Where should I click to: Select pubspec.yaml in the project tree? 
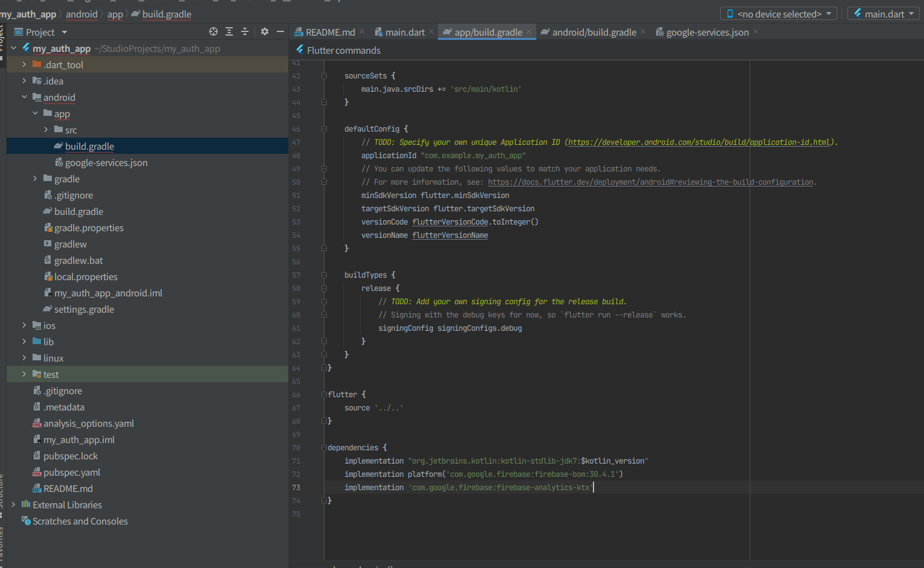coord(72,473)
